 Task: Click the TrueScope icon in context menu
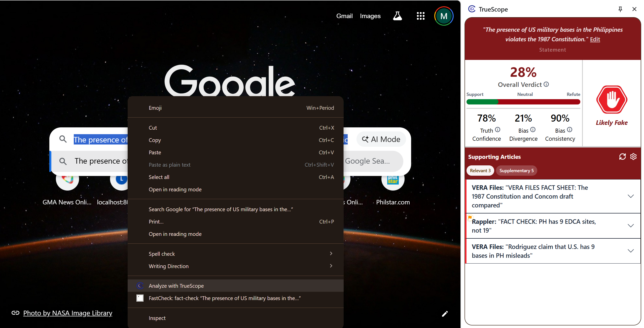tap(140, 286)
